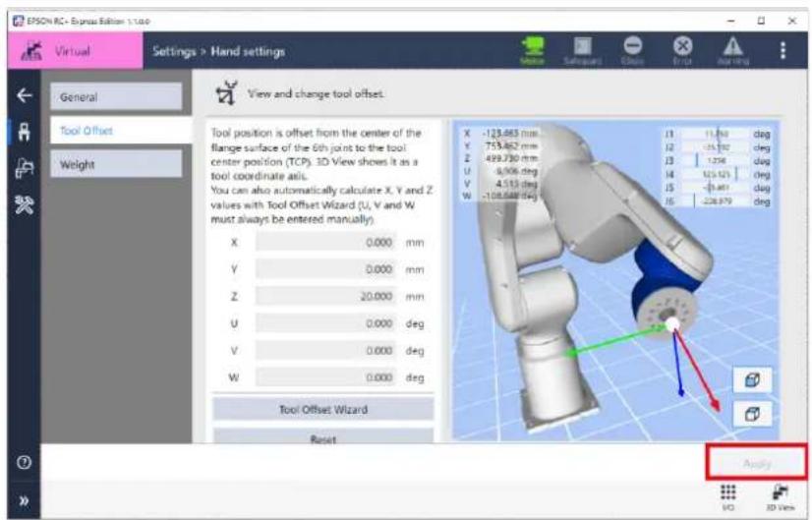The width and height of the screenshot is (812, 520).
Task: Open help question mark icon
Action: pyautogui.click(x=24, y=462)
